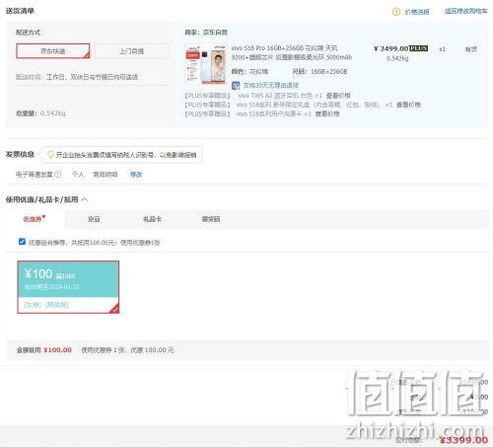Select 上门自提 pickup option
The image size is (493, 448).
132,51
